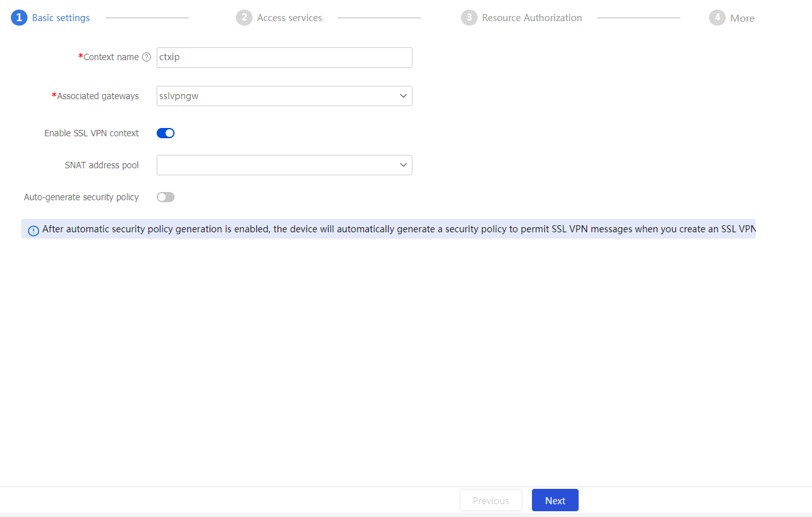Click into the Context name input field
Viewport: 812px width, 517px height.
tap(285, 58)
